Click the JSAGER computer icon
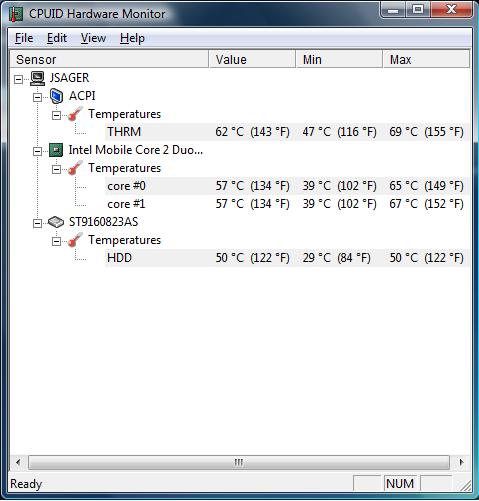This screenshot has height=501, width=479. [x=37, y=78]
